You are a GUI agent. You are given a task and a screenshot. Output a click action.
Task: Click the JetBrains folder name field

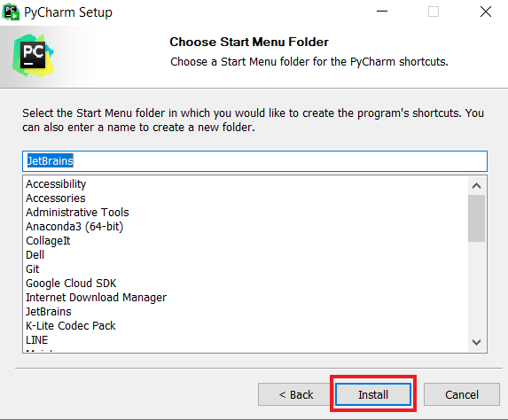pyautogui.click(x=254, y=161)
